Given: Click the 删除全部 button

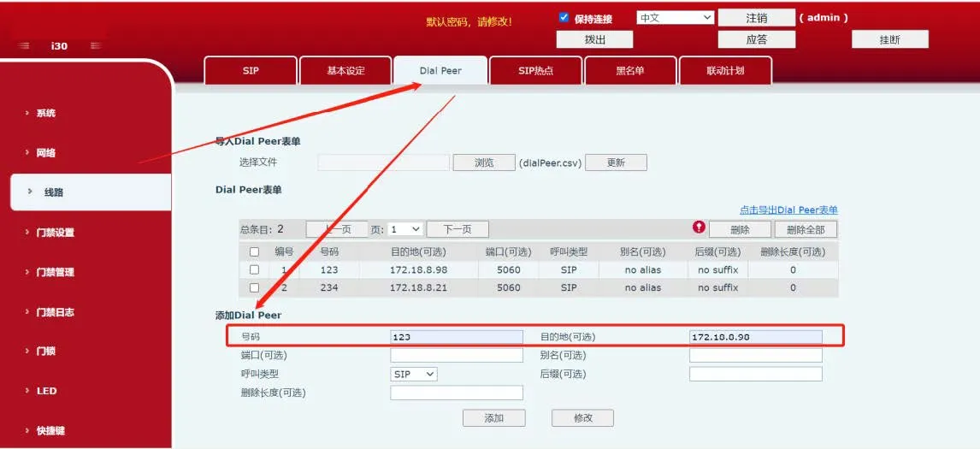Looking at the screenshot, I should (x=806, y=229).
